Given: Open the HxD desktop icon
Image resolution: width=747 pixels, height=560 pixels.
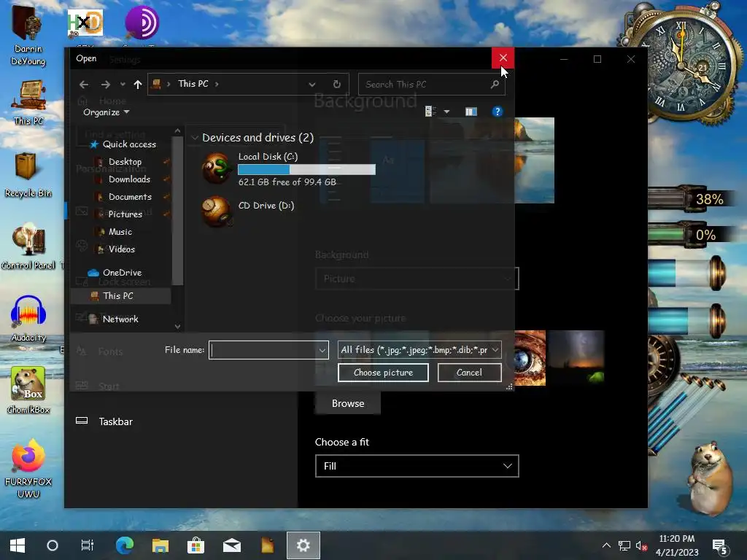Looking at the screenshot, I should 85,23.
